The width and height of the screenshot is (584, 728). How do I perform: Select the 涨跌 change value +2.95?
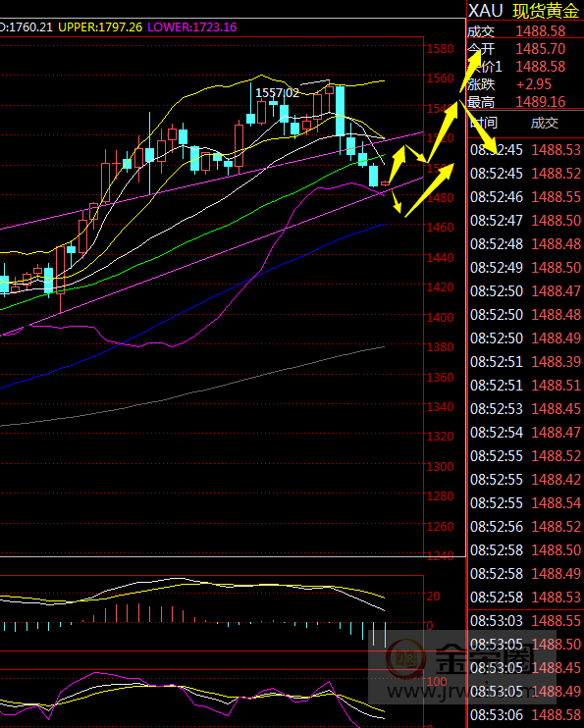click(x=534, y=84)
